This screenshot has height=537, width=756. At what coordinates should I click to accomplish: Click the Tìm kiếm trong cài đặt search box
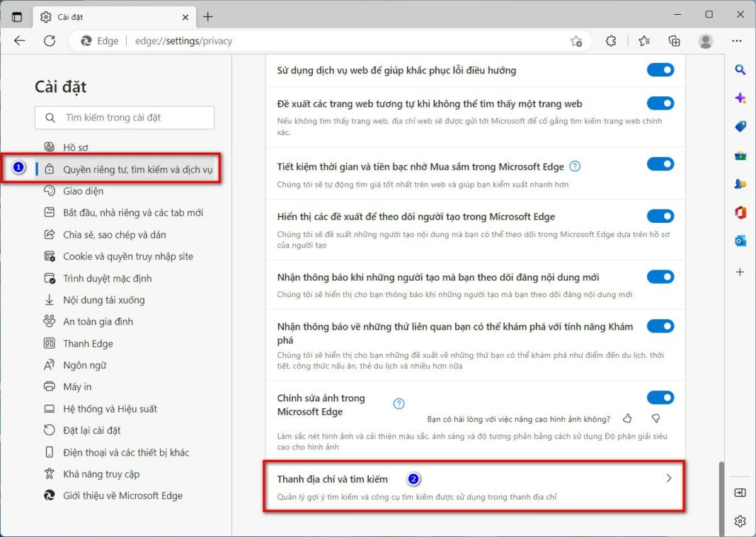[125, 117]
